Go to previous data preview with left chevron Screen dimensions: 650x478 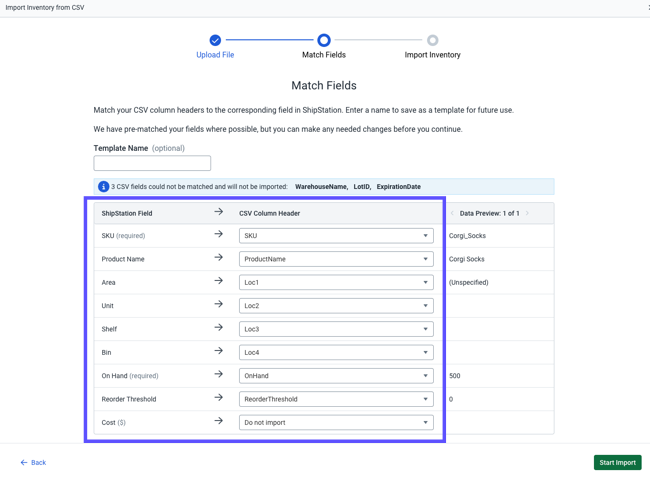pos(452,213)
